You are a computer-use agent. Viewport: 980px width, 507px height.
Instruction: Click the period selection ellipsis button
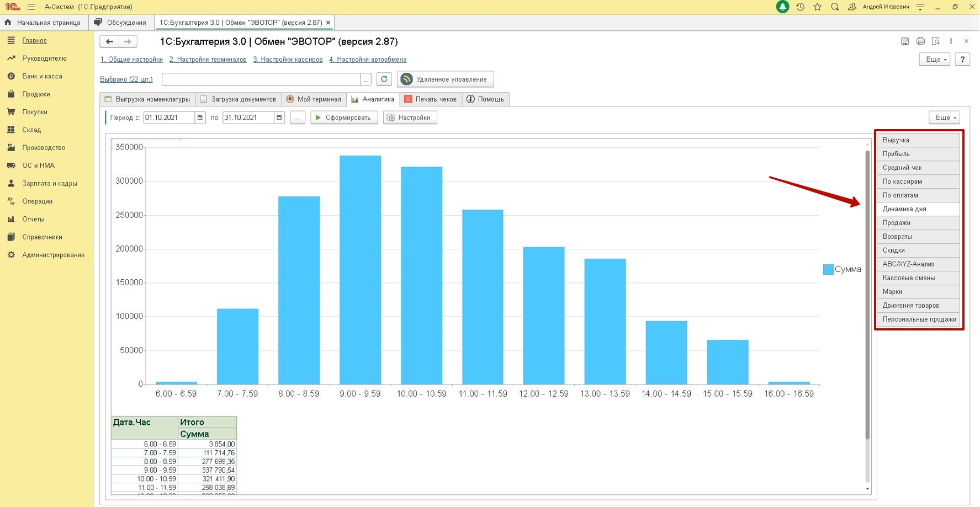[298, 118]
